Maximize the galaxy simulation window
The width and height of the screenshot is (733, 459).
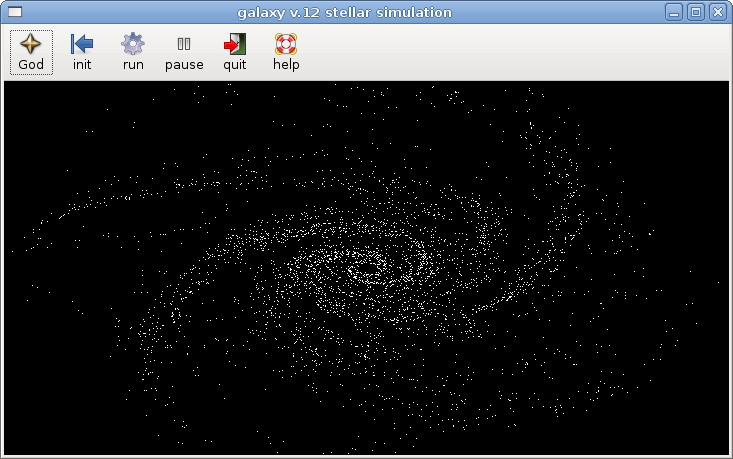click(696, 12)
